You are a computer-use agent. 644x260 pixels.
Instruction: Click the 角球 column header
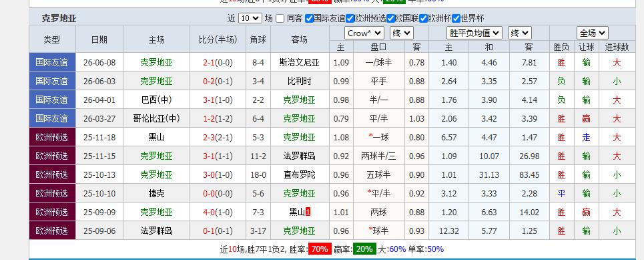(x=258, y=39)
